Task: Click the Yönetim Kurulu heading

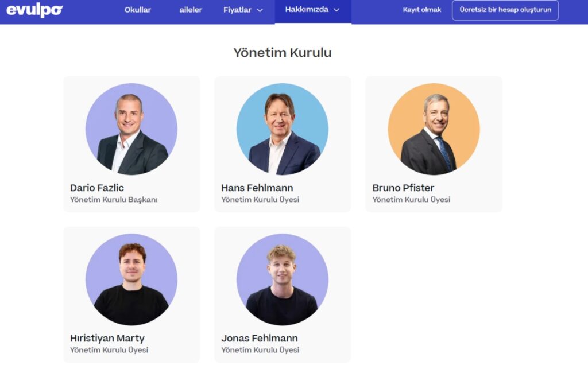Action: click(283, 52)
